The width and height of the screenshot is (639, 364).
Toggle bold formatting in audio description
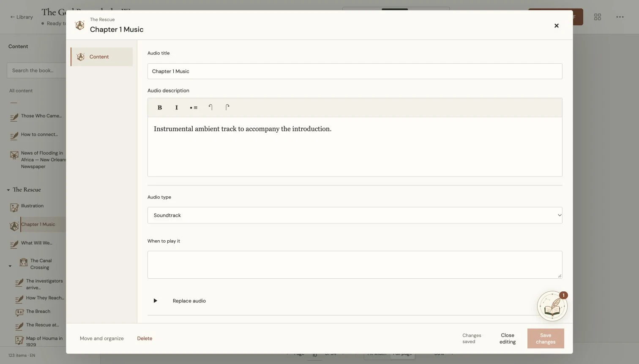pos(160,108)
